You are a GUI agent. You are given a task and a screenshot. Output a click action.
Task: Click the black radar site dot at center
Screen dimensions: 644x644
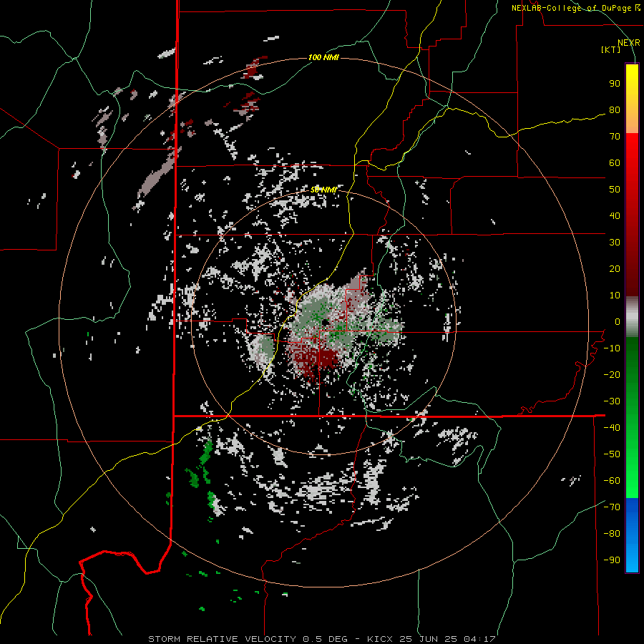coord(324,322)
